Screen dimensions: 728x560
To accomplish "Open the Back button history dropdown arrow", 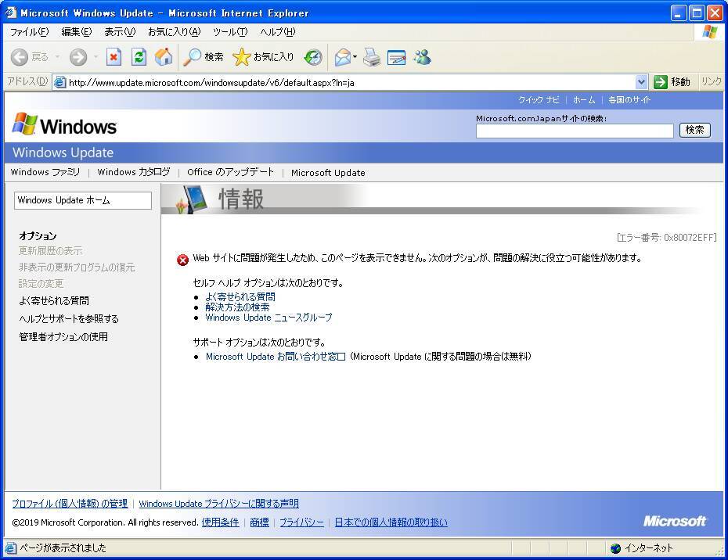I will [58, 57].
